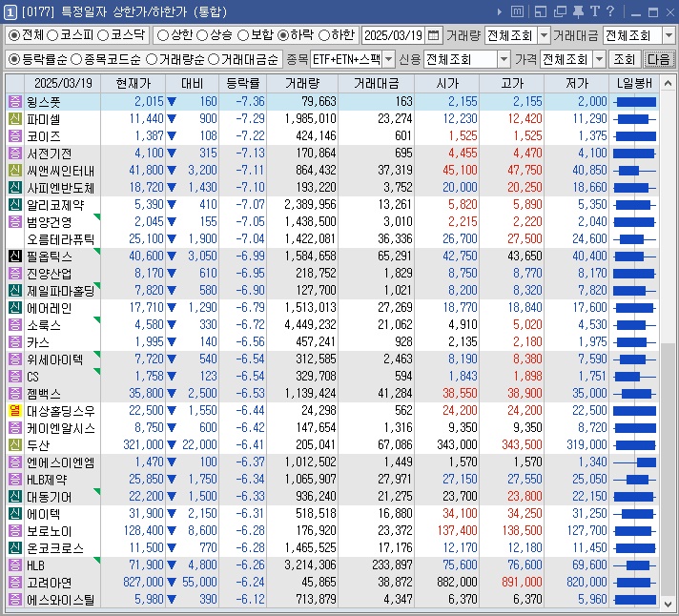Screen dimensions: 679x616
Task: Open the calendar date picker icon
Action: (433, 35)
